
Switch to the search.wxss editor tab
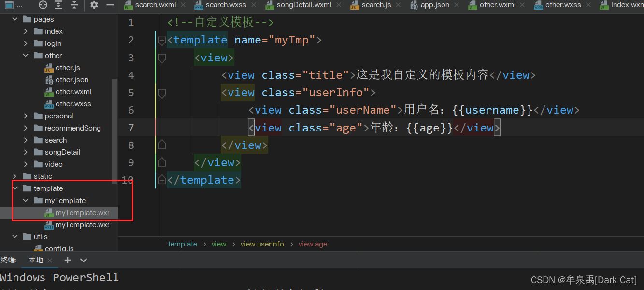226,5
